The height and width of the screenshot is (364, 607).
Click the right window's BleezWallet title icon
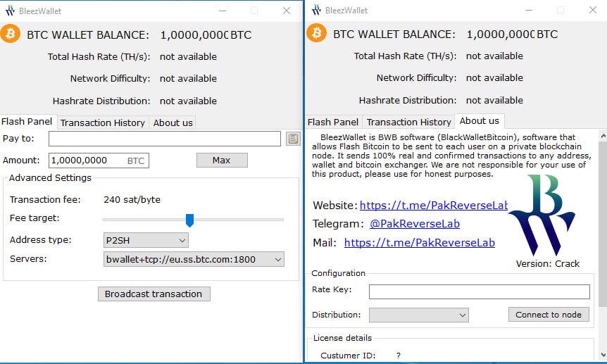point(316,11)
